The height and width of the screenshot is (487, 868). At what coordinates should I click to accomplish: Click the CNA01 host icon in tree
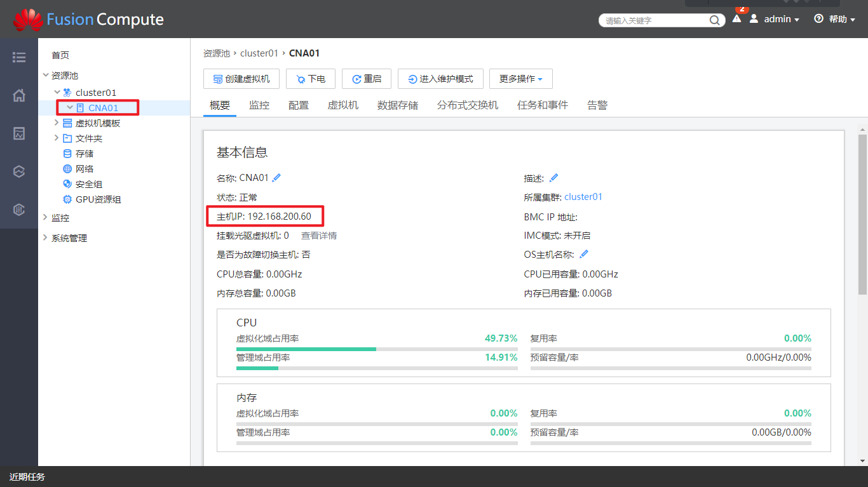pos(80,108)
